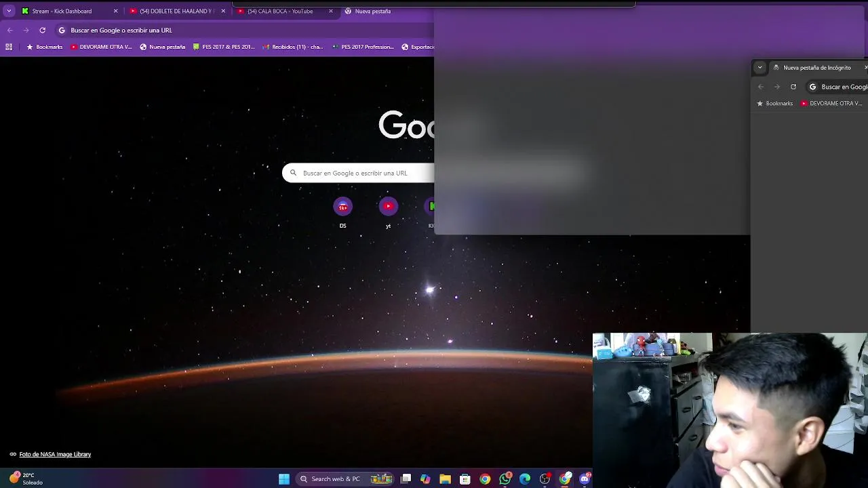Reload the page in main Chrome window
The width and height of the screenshot is (868, 488).
coord(42,30)
